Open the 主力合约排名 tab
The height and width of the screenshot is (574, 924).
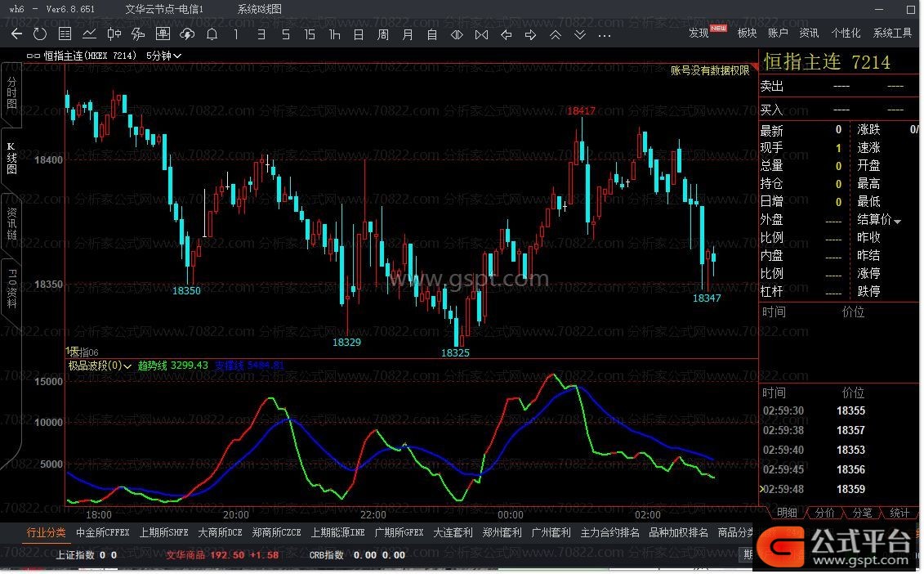coord(610,532)
